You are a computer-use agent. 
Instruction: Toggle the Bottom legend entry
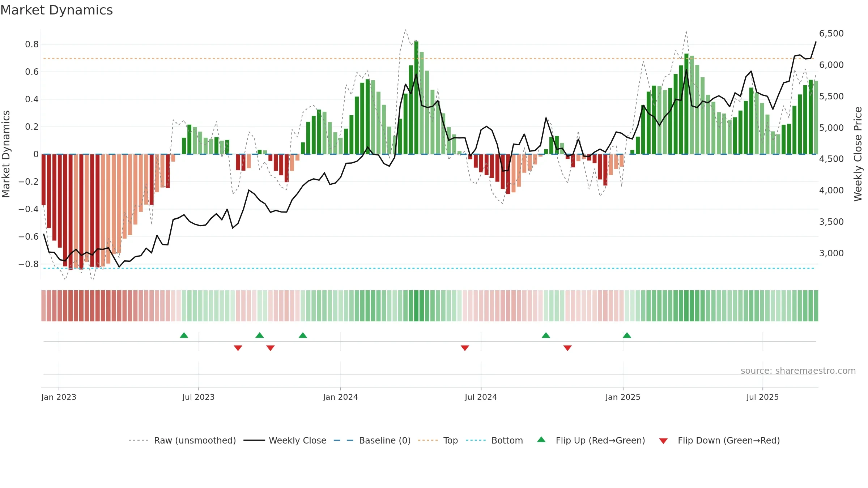pos(494,440)
